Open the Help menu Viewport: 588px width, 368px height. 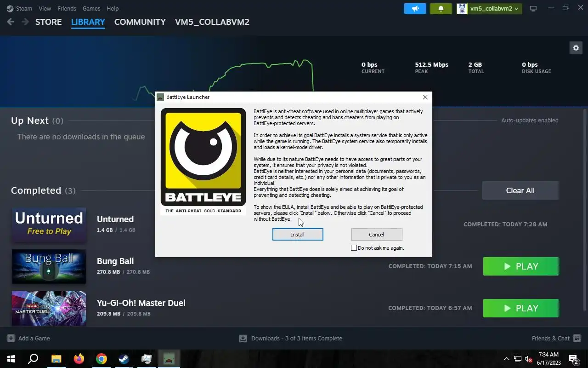113,8
